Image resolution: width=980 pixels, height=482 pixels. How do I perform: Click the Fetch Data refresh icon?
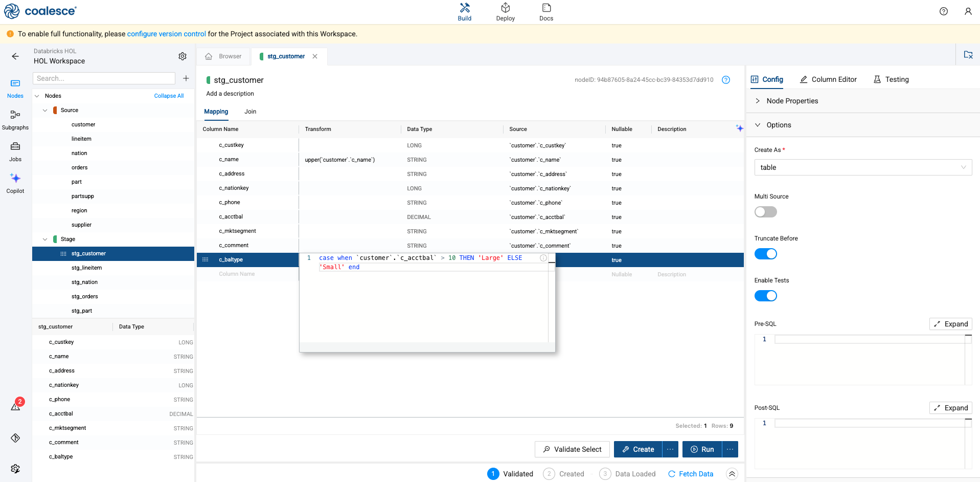pos(672,474)
